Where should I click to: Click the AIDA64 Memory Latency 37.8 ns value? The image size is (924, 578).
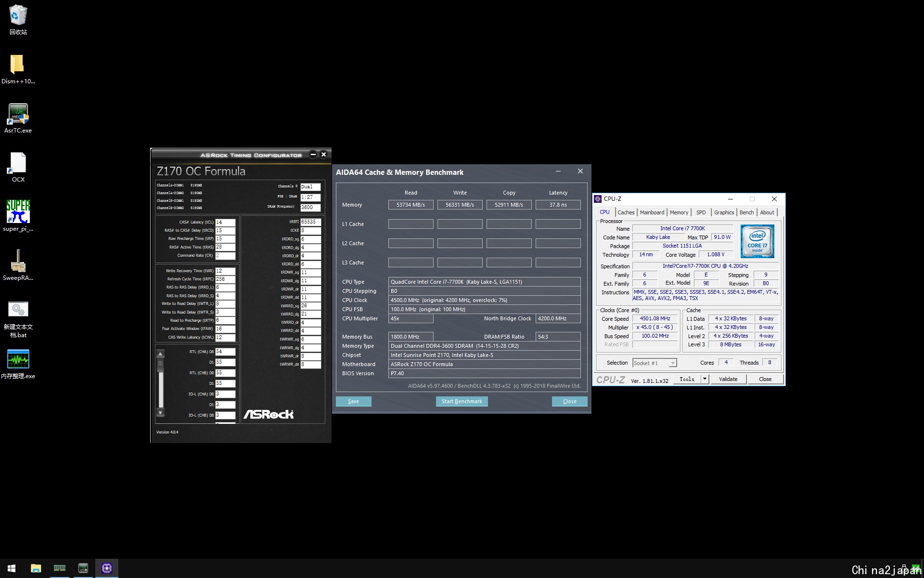[558, 205]
